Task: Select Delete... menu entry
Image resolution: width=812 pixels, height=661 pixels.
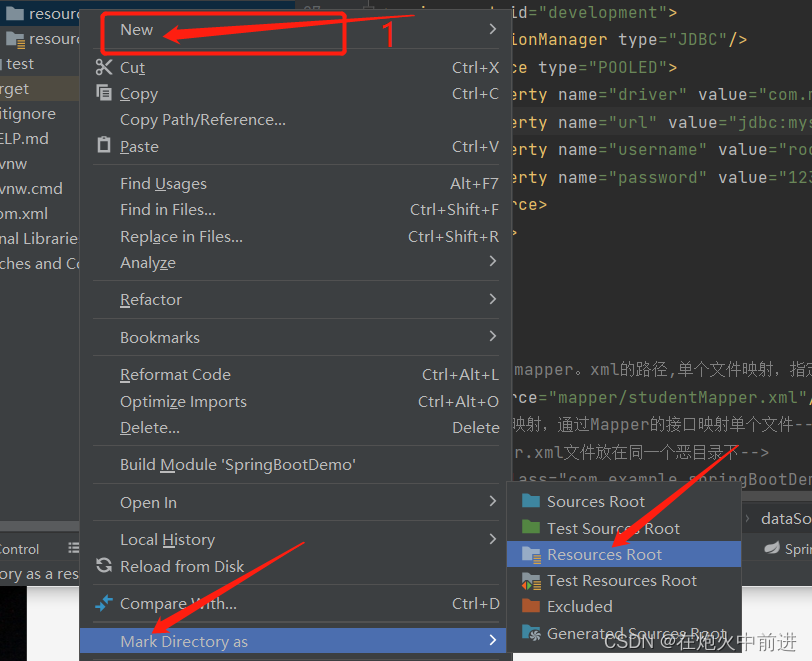Action: pyautogui.click(x=296, y=427)
